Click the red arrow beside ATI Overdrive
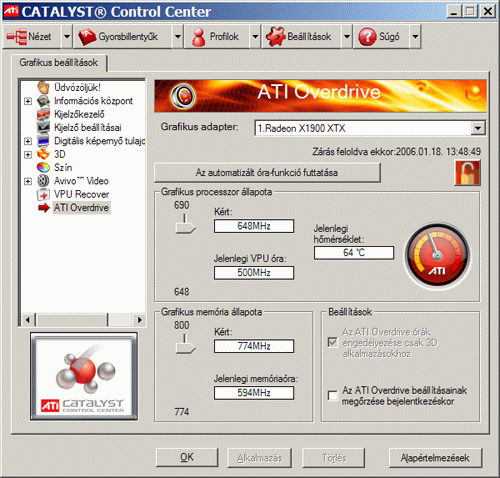Viewport: 500px width, 478px height. [x=43, y=208]
